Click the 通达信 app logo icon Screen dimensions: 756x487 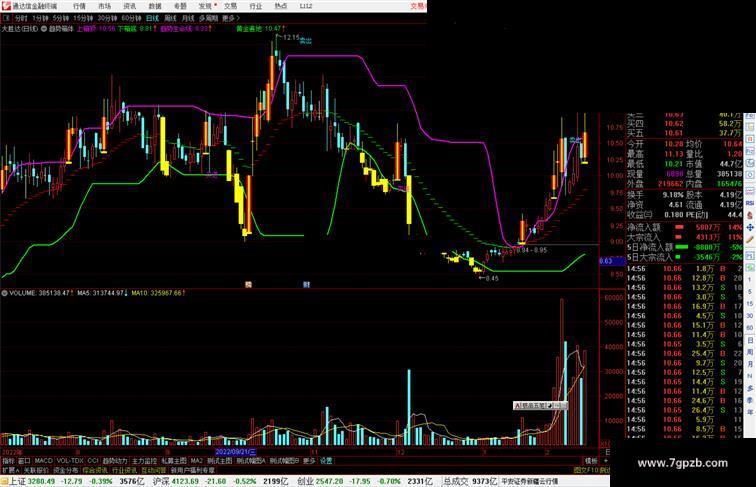(6, 6)
